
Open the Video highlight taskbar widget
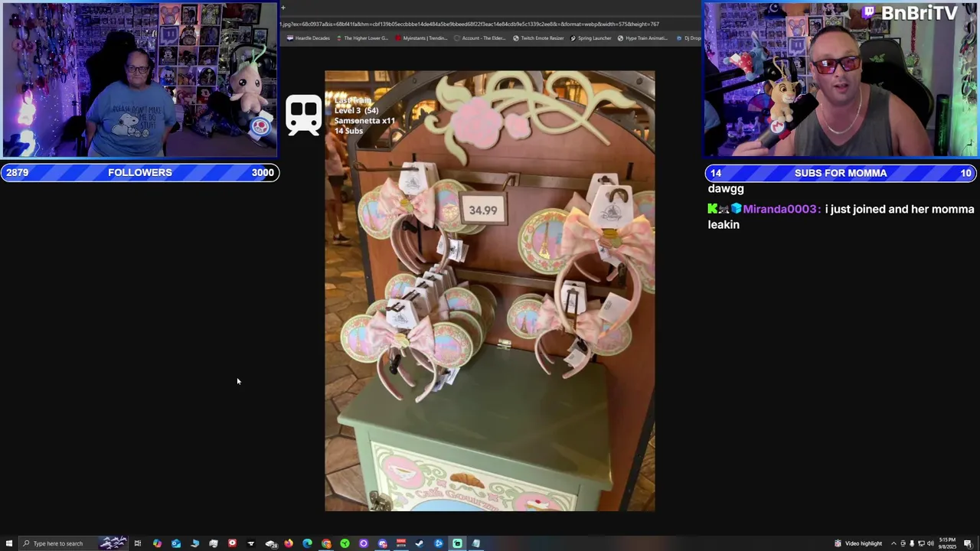858,543
